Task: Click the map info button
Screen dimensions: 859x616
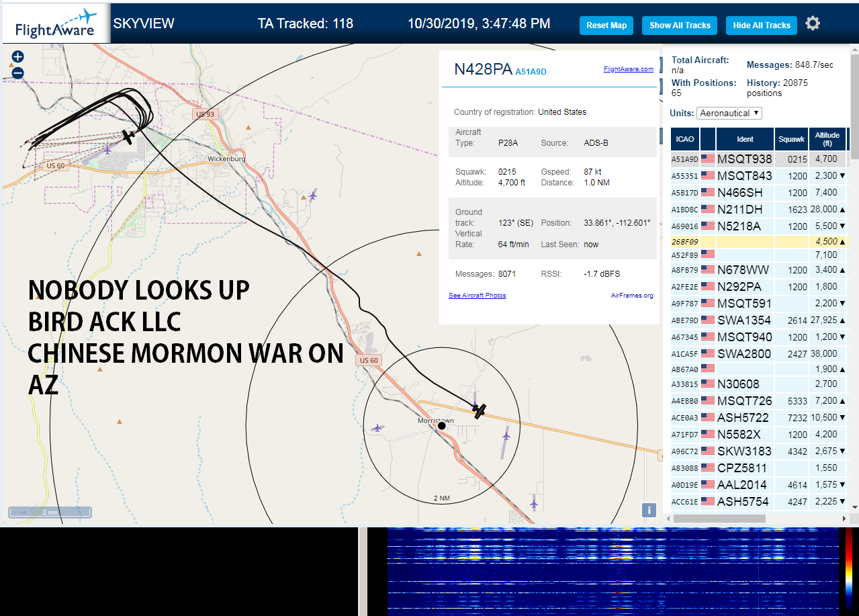Action: click(x=649, y=510)
